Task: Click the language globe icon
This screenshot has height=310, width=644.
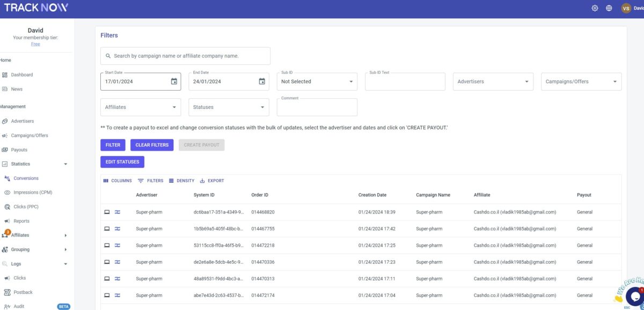Action: point(609,8)
